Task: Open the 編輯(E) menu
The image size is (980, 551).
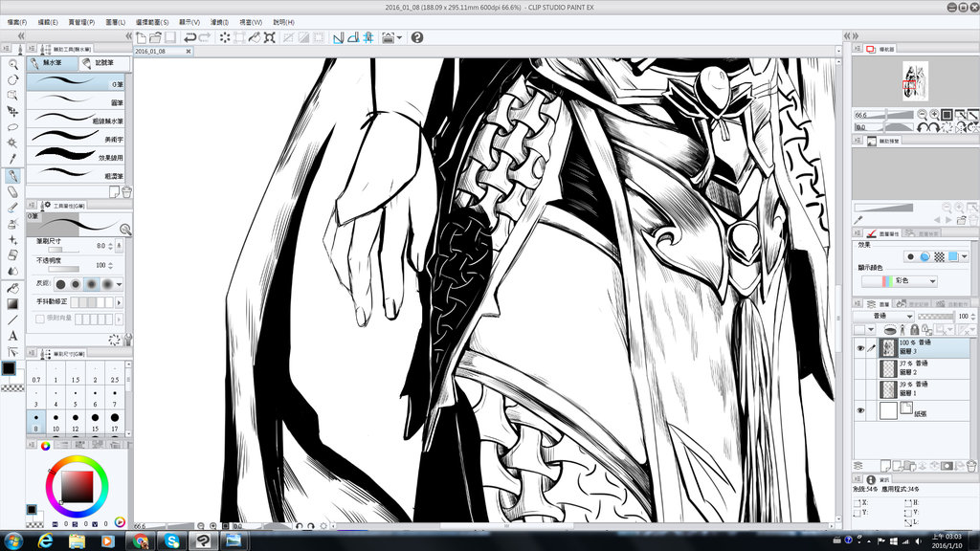Action: pyautogui.click(x=48, y=22)
